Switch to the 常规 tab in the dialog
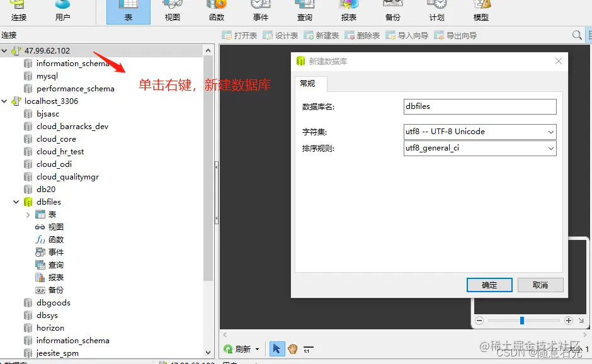 pyautogui.click(x=310, y=83)
